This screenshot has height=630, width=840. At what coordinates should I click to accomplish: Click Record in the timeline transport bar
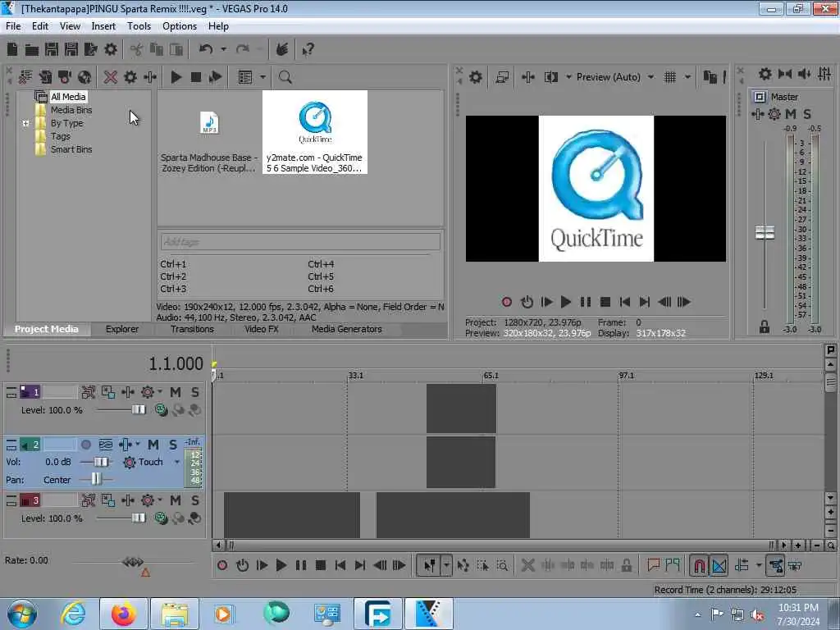click(x=221, y=565)
